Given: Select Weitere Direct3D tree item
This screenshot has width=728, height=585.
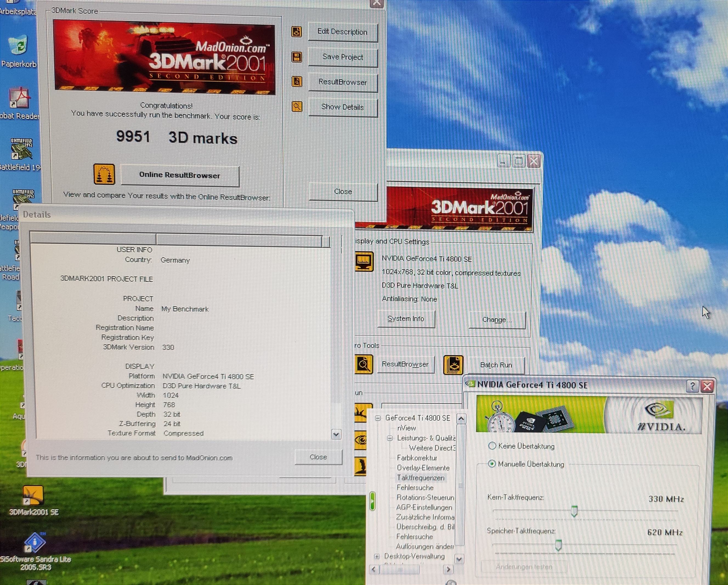Looking at the screenshot, I should click(432, 448).
